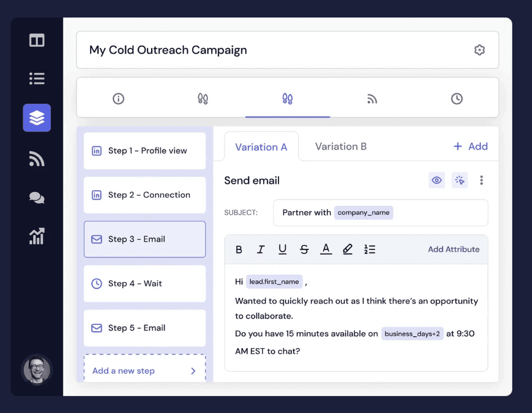Select Step 4 - Wait
Screen dimensions: 532x413
145,284
